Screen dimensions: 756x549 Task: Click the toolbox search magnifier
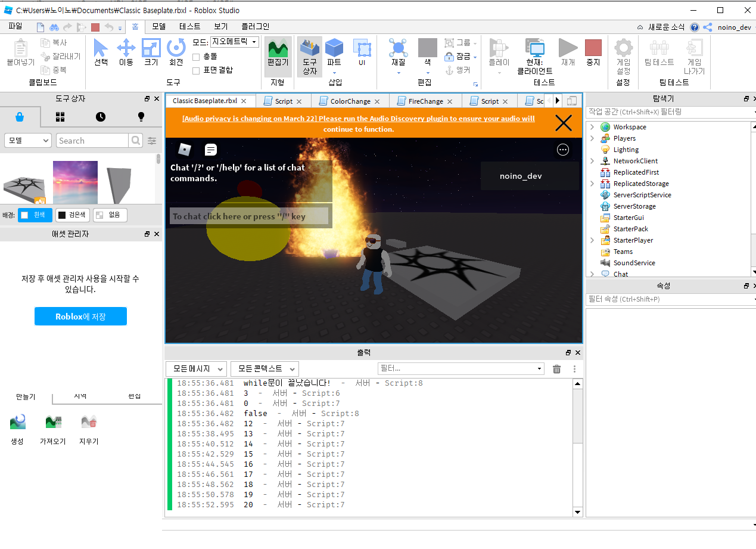click(136, 141)
